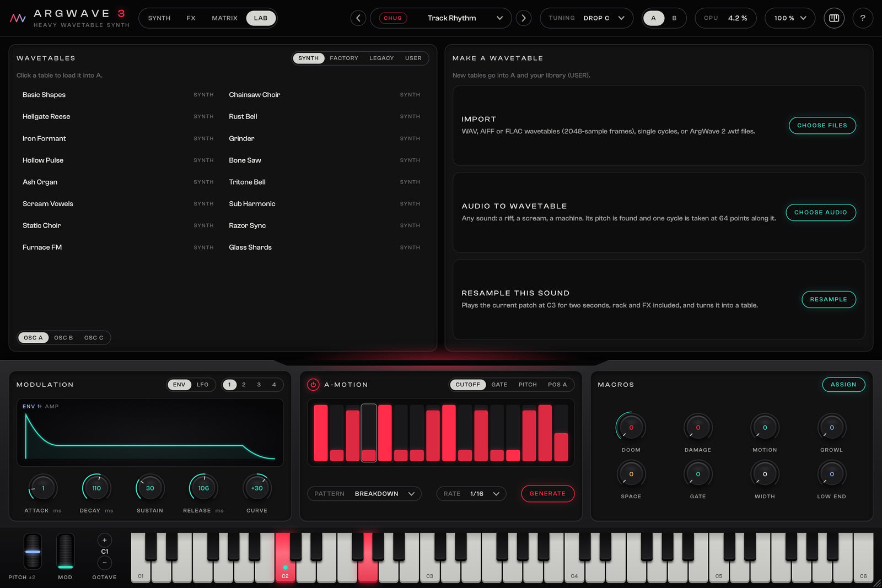Select OSC A target
Image resolution: width=882 pixels, height=588 pixels.
coord(33,338)
